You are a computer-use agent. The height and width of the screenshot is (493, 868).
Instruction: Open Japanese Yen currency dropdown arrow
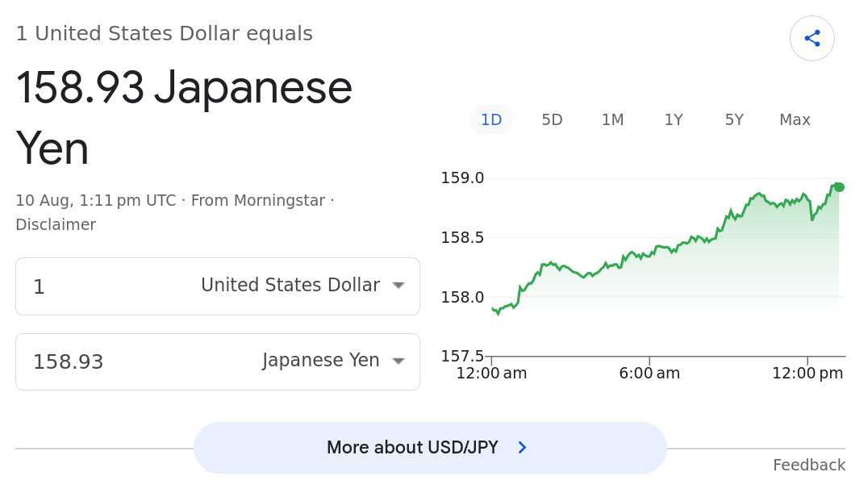coord(399,361)
